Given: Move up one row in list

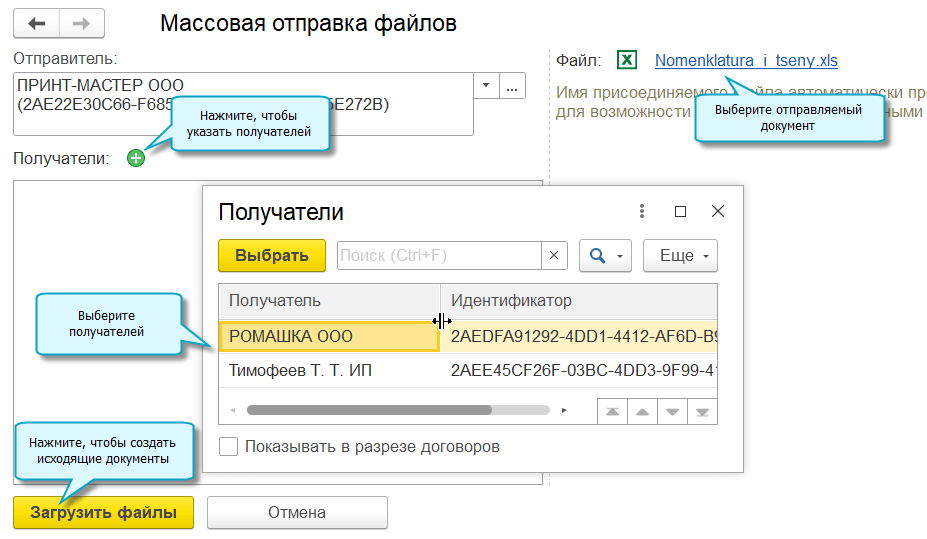Looking at the screenshot, I should point(642,410).
